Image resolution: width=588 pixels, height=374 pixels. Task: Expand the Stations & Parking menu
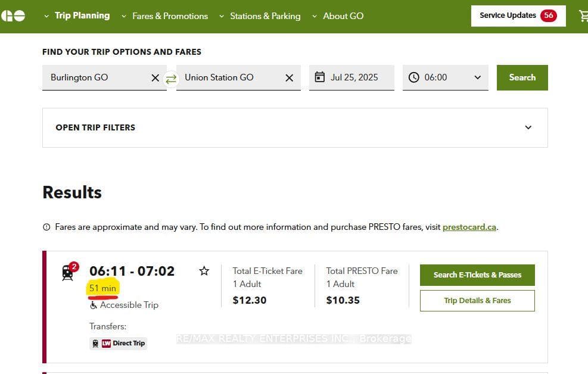pyautogui.click(x=260, y=16)
